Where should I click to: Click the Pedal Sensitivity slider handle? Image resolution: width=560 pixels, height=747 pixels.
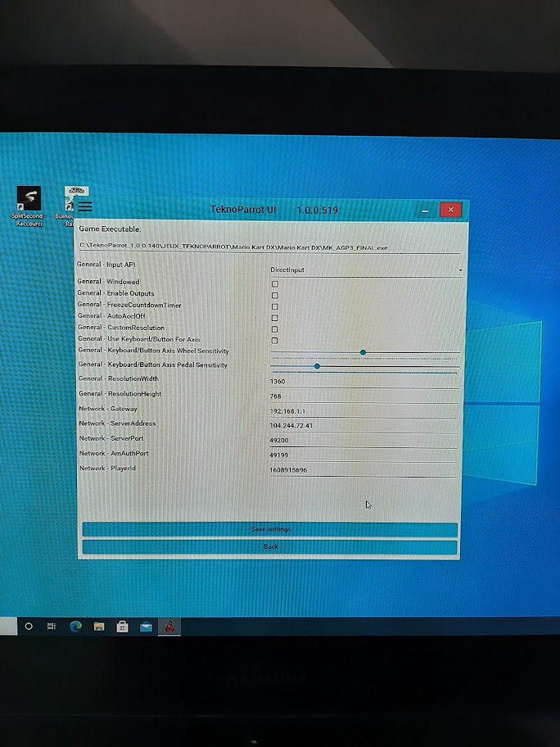pyautogui.click(x=317, y=366)
